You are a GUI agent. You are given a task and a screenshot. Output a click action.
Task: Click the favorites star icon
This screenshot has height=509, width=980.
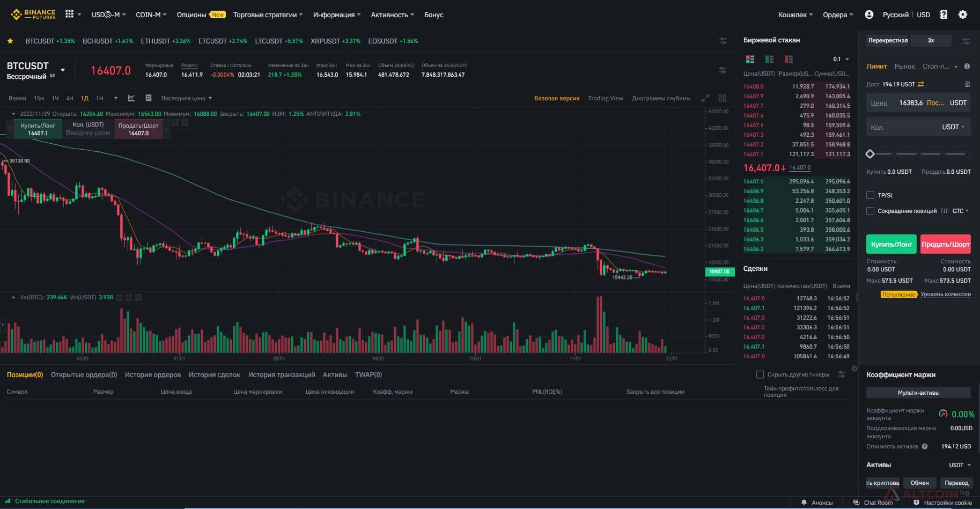(10, 41)
